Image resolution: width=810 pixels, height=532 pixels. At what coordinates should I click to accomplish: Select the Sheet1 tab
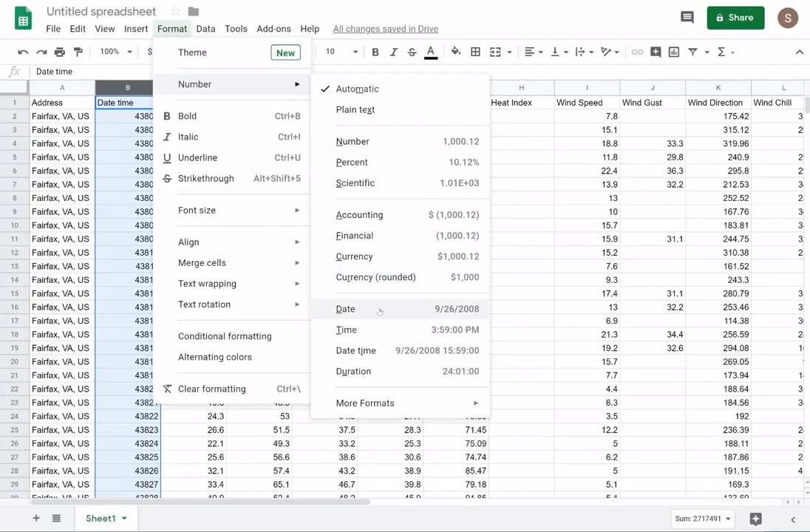pos(101,519)
